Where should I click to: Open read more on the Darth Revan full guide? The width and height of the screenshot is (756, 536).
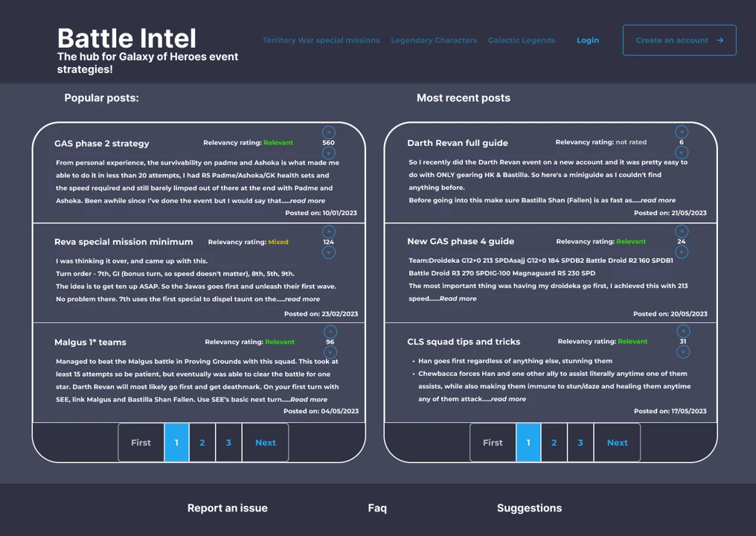click(658, 200)
